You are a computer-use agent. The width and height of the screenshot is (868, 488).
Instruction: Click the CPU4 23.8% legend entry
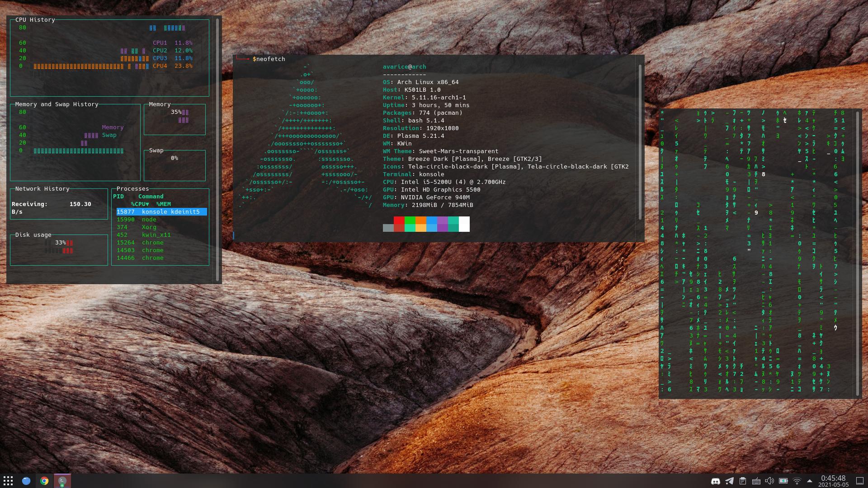(173, 66)
